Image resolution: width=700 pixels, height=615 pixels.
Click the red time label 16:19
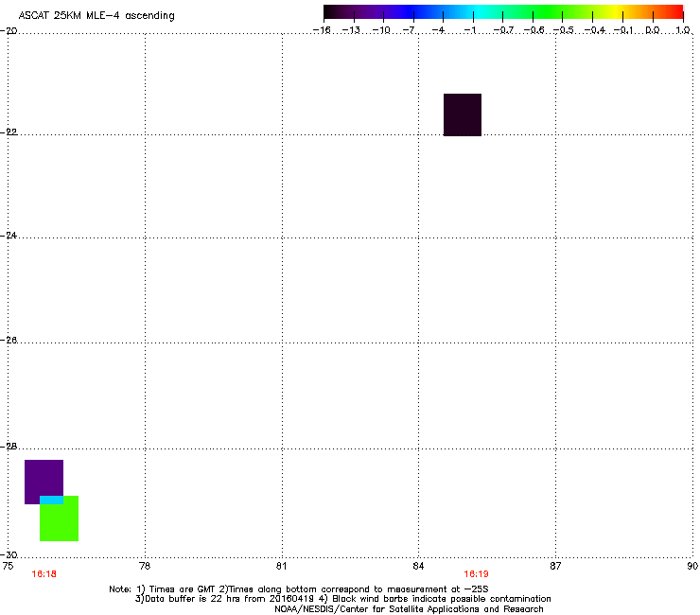477,574
